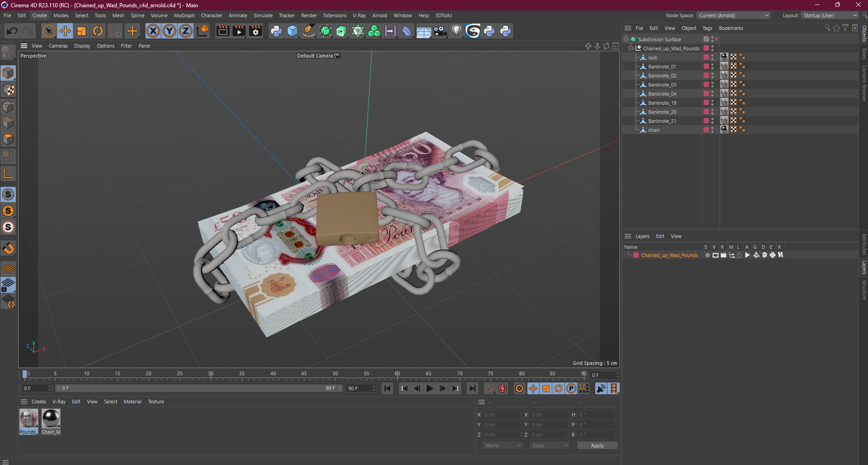Open the Scale coordinate dropdown

click(x=550, y=446)
